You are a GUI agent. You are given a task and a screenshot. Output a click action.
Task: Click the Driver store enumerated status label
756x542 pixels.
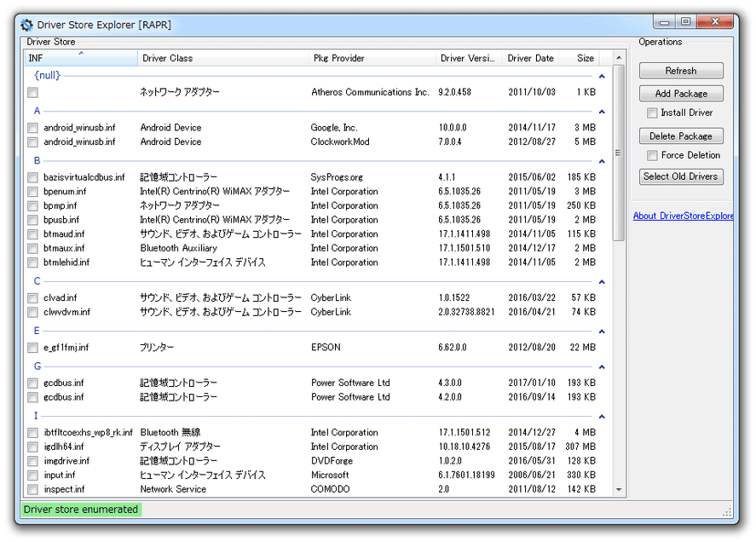pyautogui.click(x=81, y=510)
